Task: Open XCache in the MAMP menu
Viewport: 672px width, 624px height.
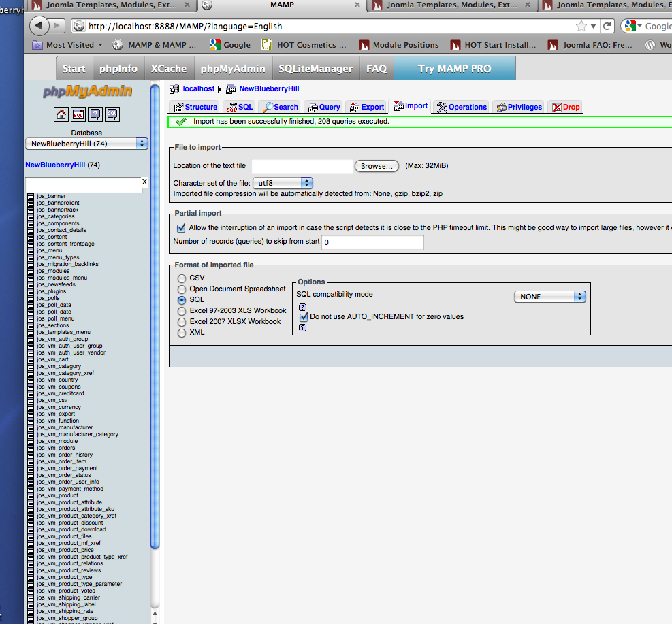Action: [x=168, y=69]
